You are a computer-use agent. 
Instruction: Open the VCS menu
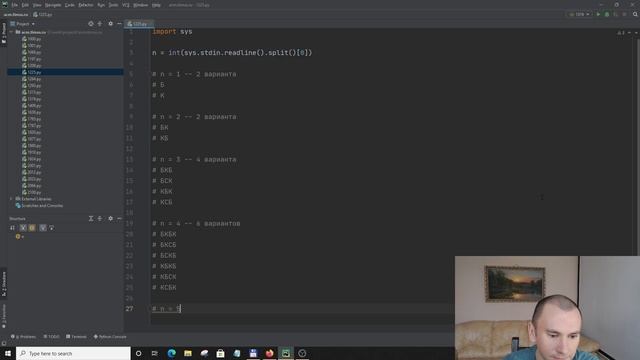click(x=126, y=5)
